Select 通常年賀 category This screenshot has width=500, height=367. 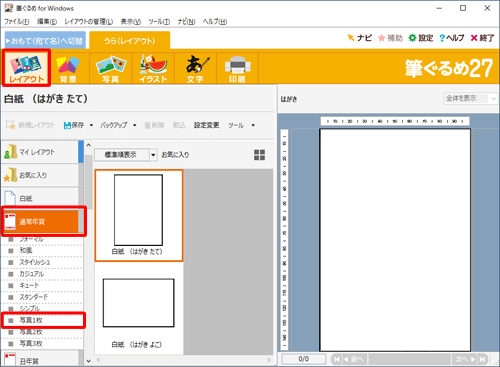(41, 221)
